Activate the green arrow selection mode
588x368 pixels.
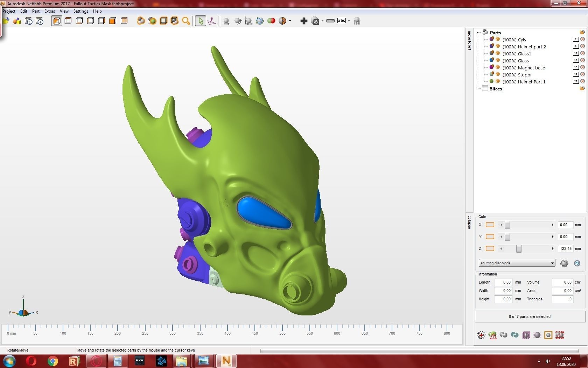pos(201,21)
